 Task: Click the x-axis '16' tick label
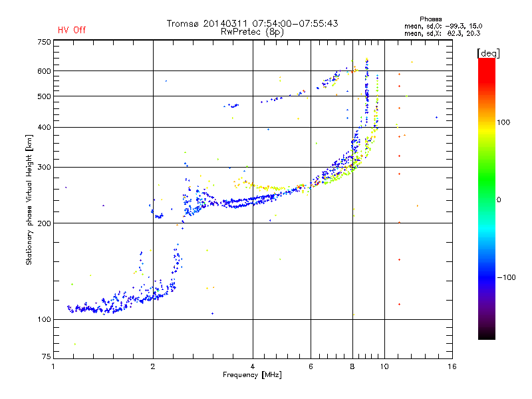452,366
